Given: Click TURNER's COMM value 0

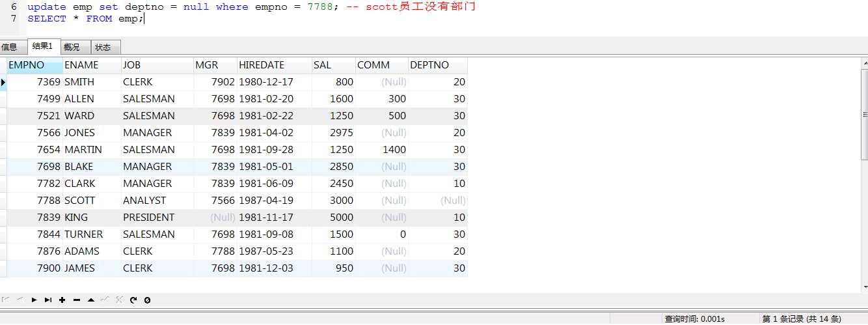Looking at the screenshot, I should [382, 234].
